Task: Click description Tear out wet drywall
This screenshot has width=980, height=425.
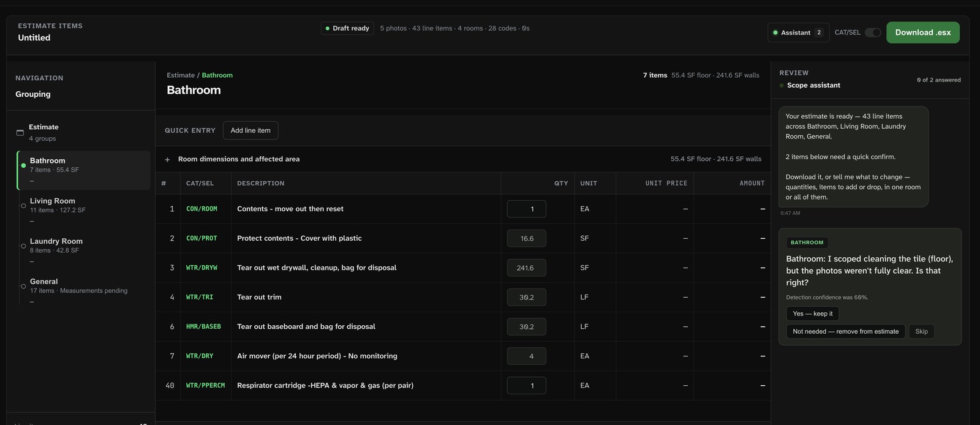Action: pos(317,268)
